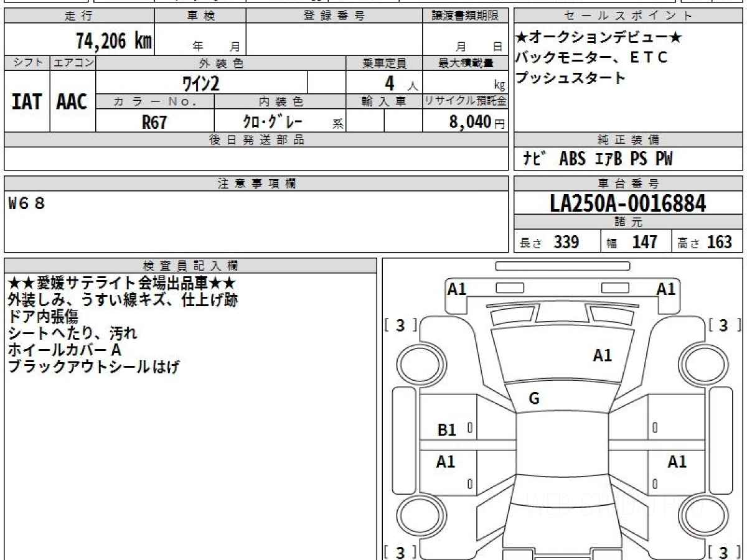The image size is (747, 560).
Task: Select the 登録番号 header
Action: 334,16
